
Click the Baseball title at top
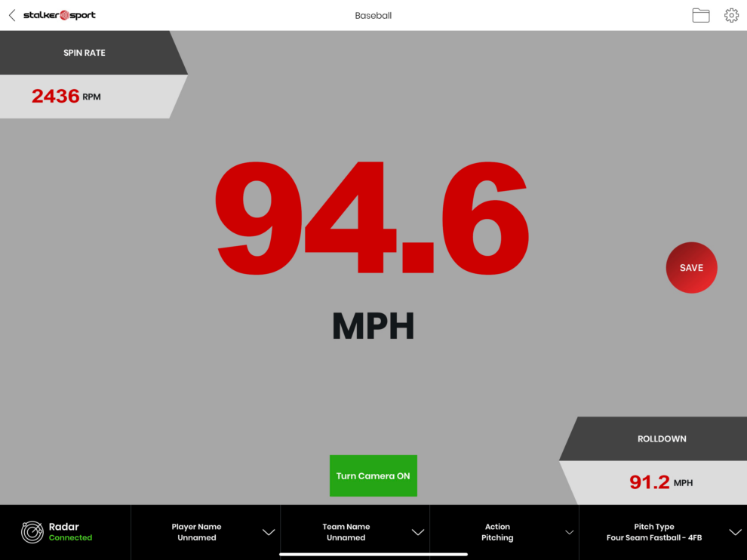[373, 15]
